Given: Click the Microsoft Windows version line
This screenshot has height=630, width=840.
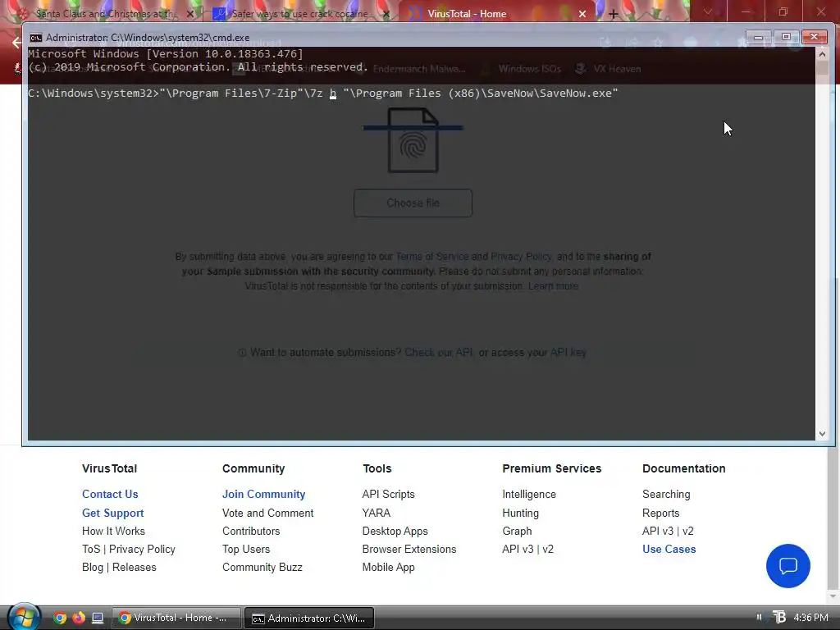Looking at the screenshot, I should [166, 53].
